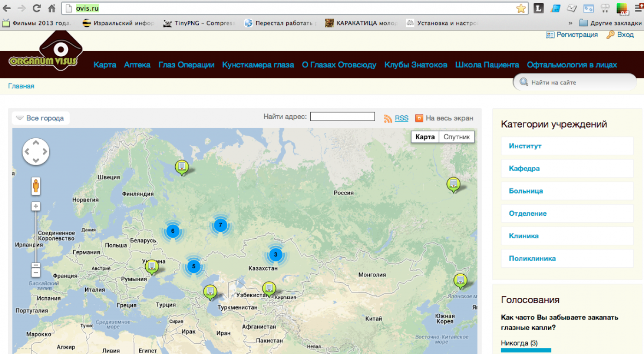
Task: Click the map zoom in plus button
Action: pos(36,206)
